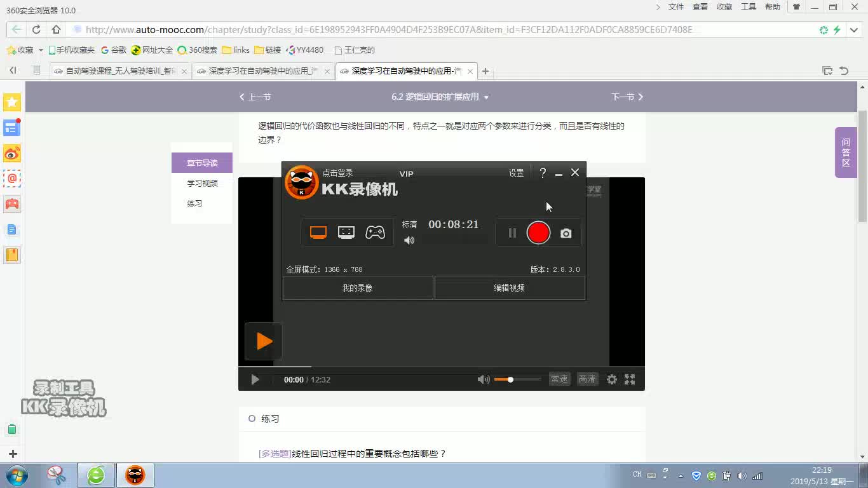Take a screenshot with the camera icon
868x488 pixels.
566,233
